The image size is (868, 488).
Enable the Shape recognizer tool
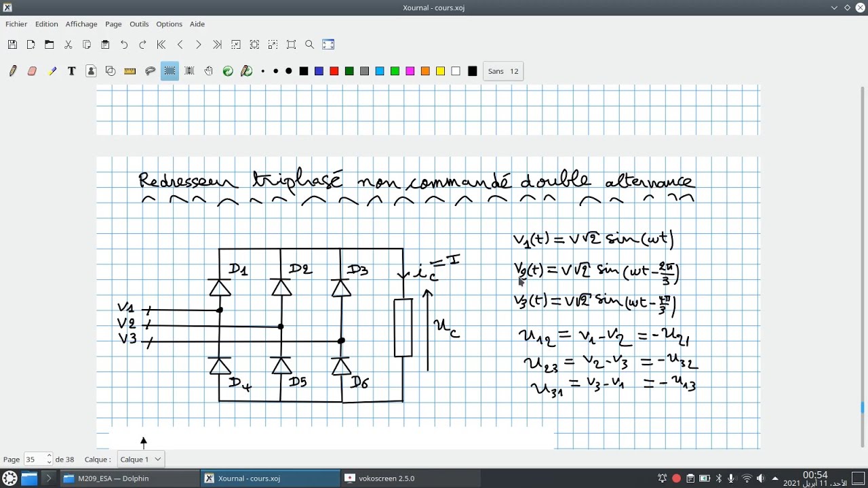(111, 71)
